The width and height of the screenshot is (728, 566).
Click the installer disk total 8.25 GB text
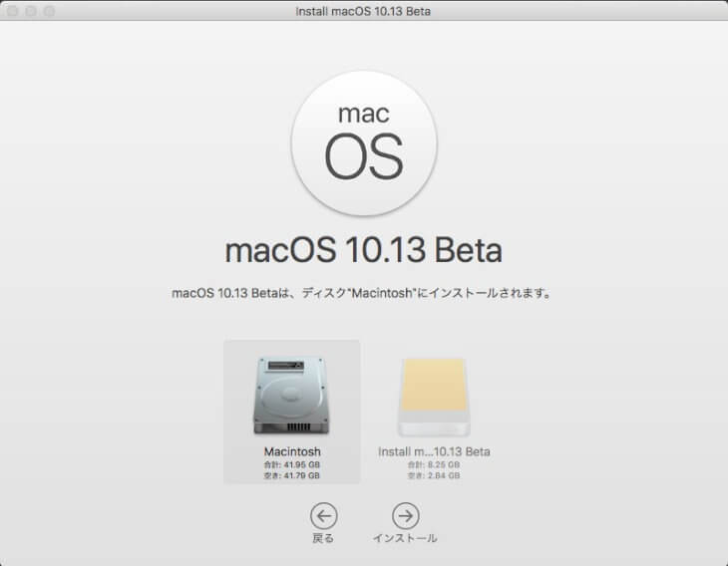click(434, 464)
